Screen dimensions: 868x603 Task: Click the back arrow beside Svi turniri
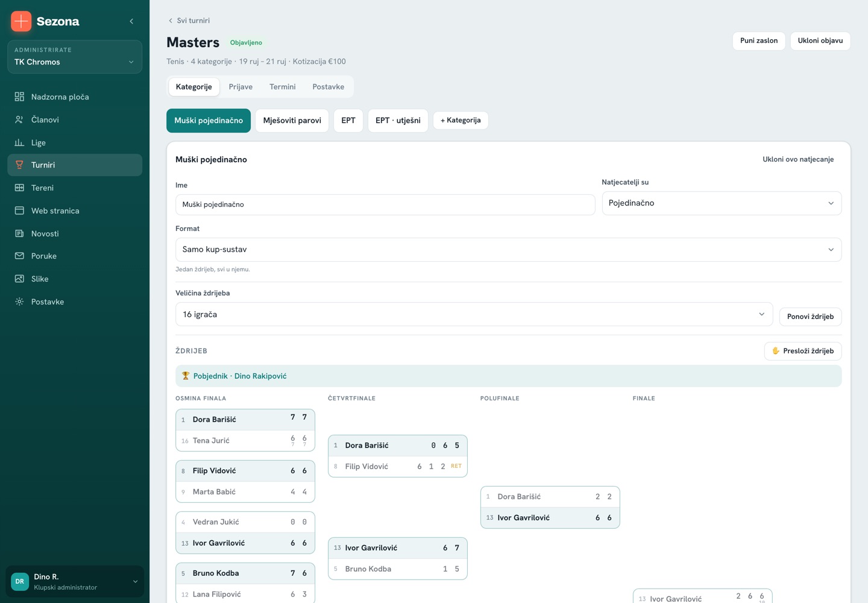click(x=171, y=21)
